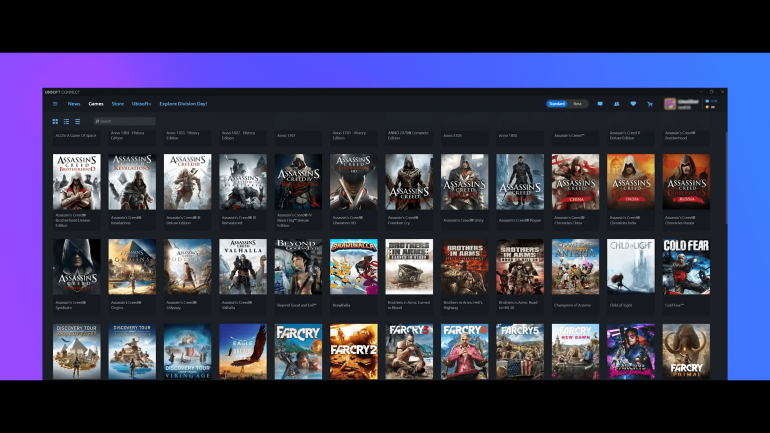Open Assassin's Creed Chronicles China cover

(576, 182)
